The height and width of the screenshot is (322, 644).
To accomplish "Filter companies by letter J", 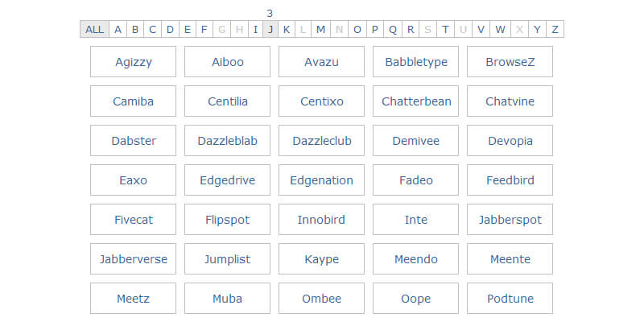I will (270, 30).
